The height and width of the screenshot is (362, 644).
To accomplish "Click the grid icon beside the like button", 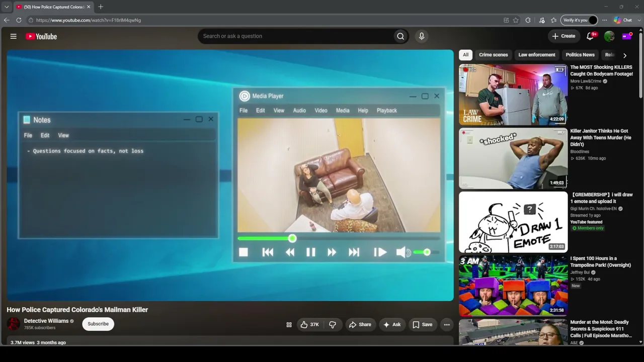I will [289, 325].
